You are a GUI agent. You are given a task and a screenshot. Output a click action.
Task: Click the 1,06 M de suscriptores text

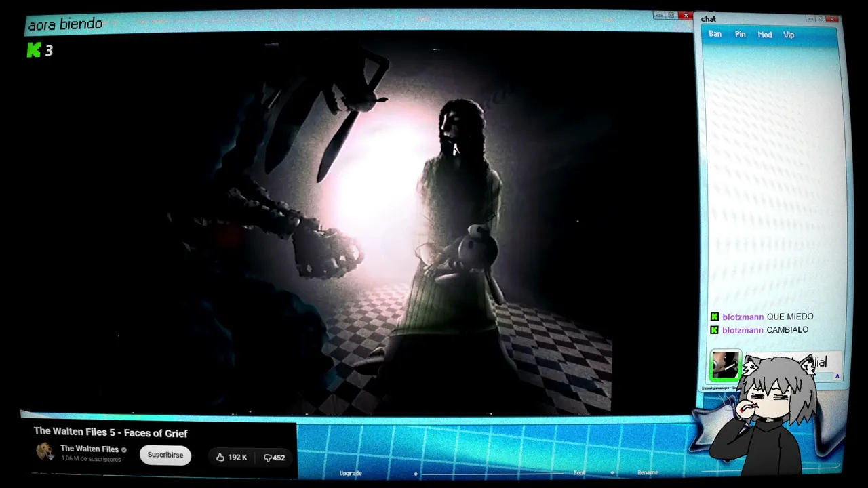(x=91, y=459)
